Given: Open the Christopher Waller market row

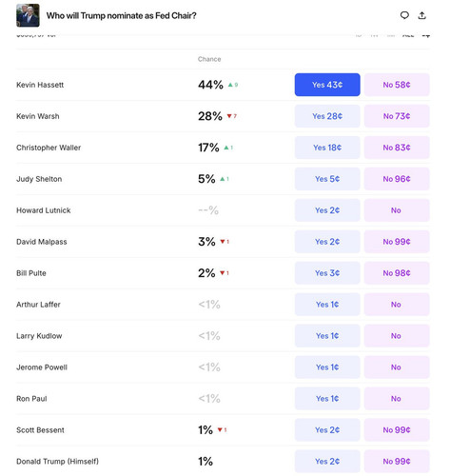Looking at the screenshot, I should tap(223, 148).
